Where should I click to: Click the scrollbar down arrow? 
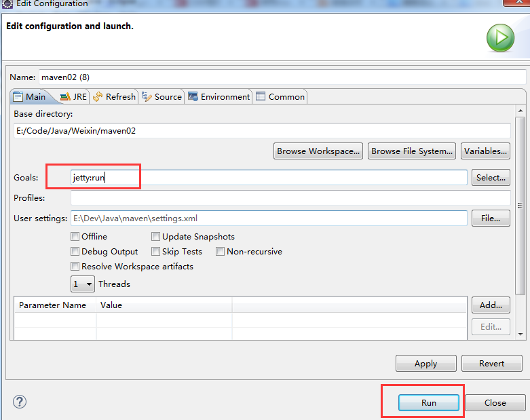pyautogui.click(x=520, y=335)
